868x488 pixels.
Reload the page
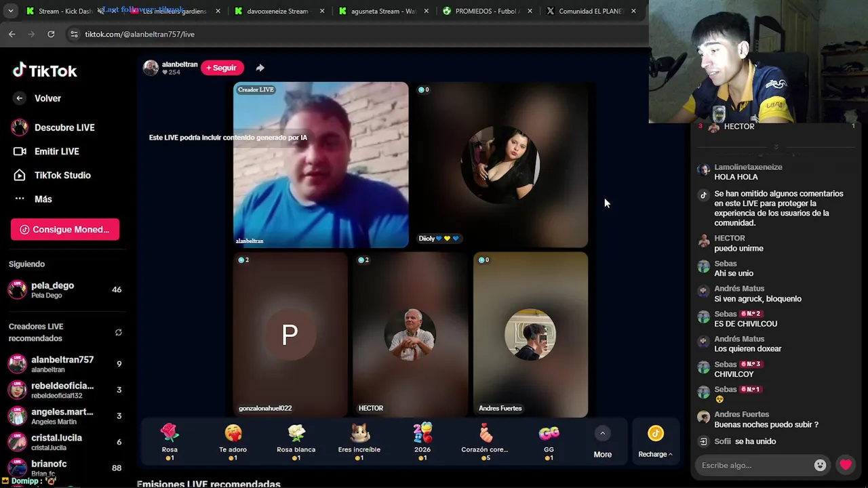51,34
